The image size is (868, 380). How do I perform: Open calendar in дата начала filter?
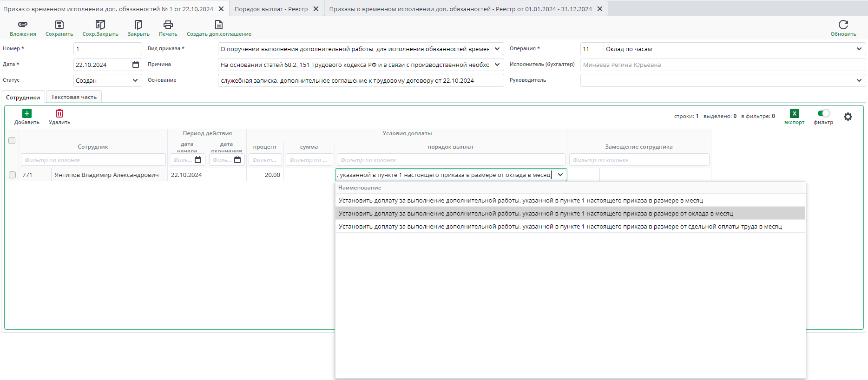[198, 160]
